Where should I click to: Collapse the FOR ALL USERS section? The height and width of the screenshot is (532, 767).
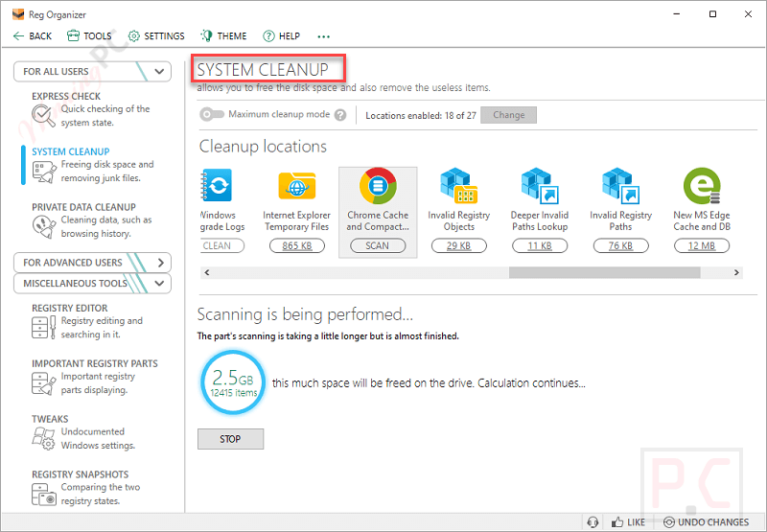tap(92, 71)
